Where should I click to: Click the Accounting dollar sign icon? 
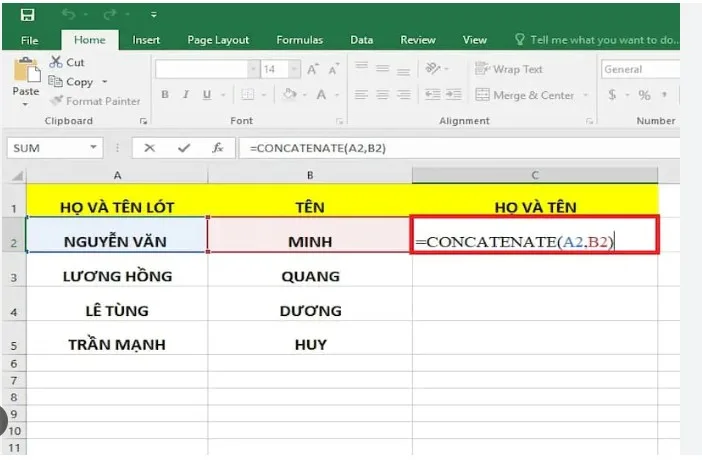click(x=612, y=95)
